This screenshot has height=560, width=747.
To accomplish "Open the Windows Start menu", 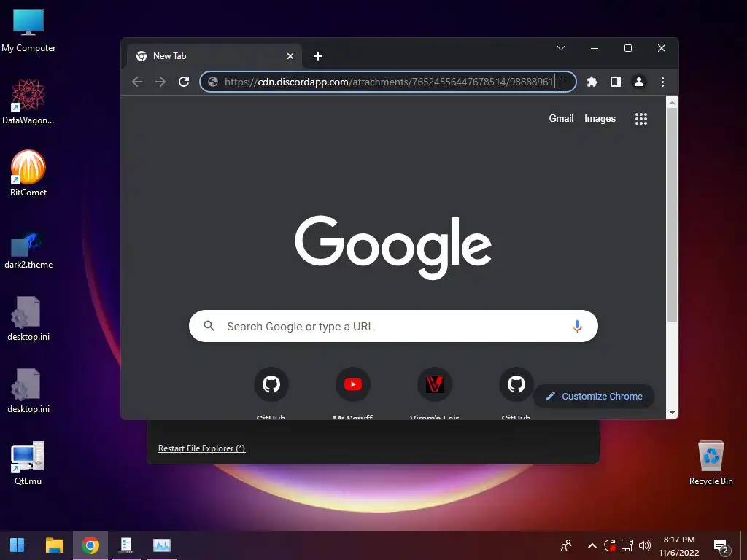I will point(18,545).
